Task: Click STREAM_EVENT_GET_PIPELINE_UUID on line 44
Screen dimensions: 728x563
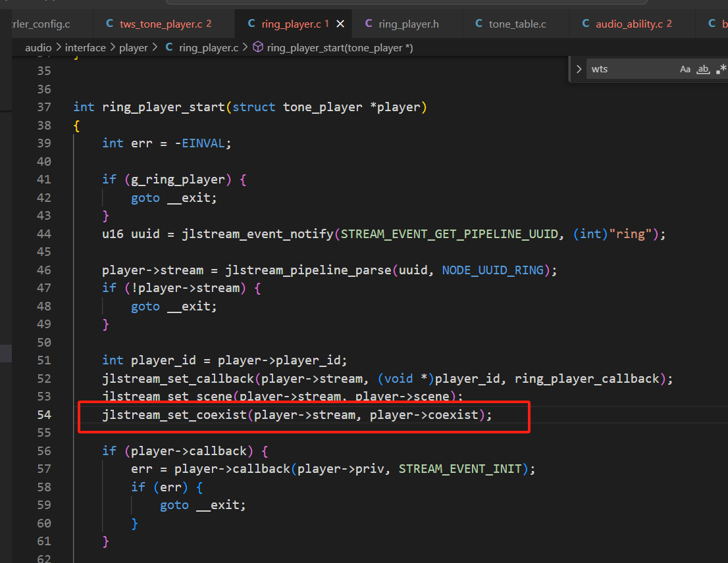Action: tap(450, 233)
